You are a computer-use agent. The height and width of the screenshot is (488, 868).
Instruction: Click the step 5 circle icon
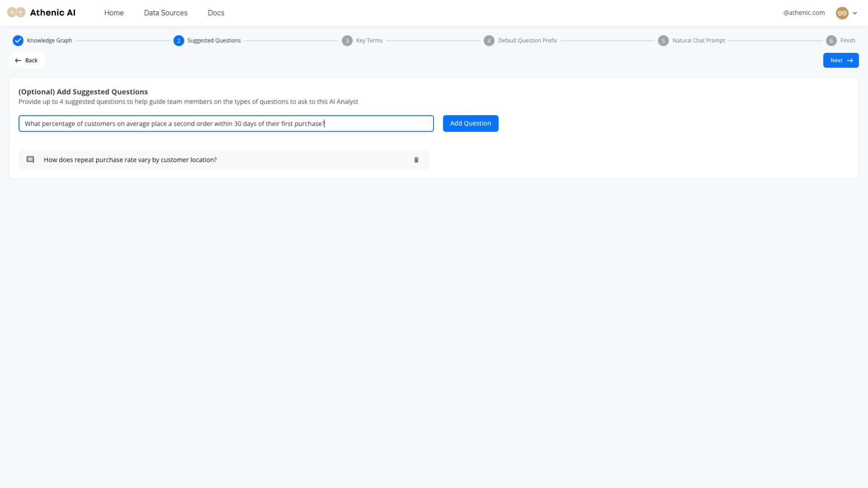663,41
